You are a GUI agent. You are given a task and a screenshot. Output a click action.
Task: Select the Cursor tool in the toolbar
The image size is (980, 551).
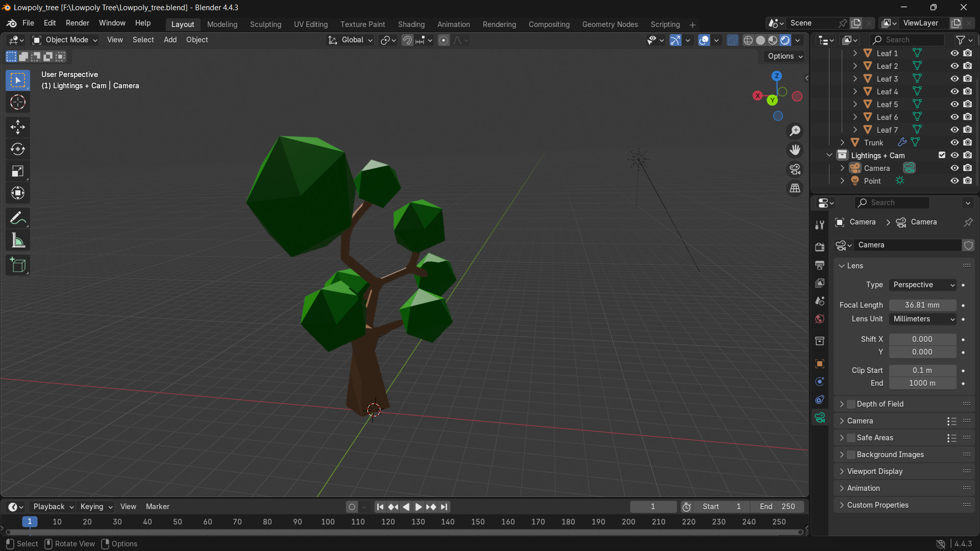(18, 103)
